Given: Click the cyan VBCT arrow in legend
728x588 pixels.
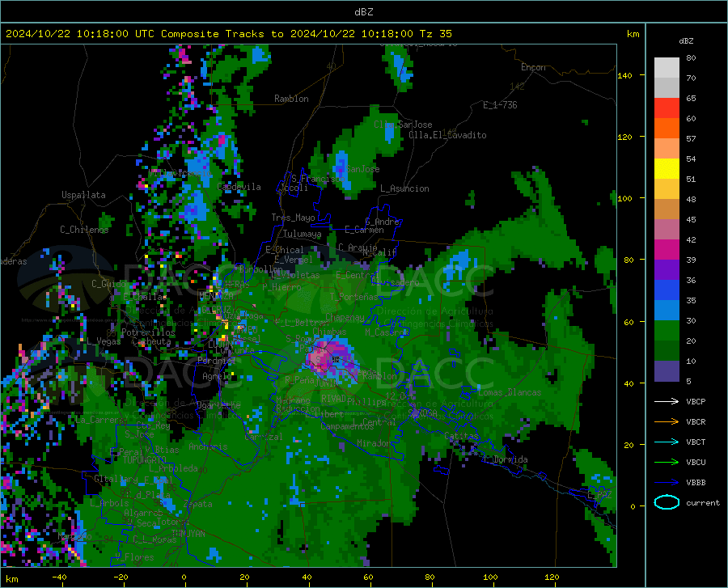Looking at the screenshot, I should [x=667, y=442].
